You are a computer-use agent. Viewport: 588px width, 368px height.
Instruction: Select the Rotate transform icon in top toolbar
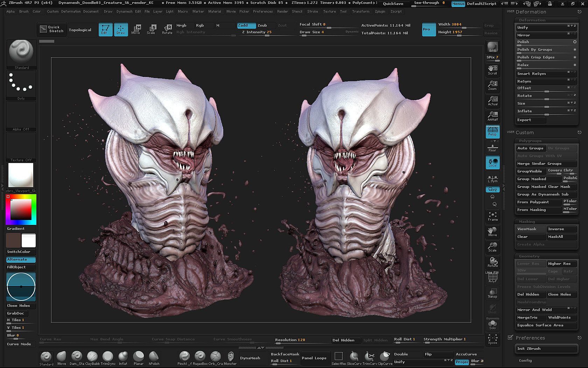[167, 29]
